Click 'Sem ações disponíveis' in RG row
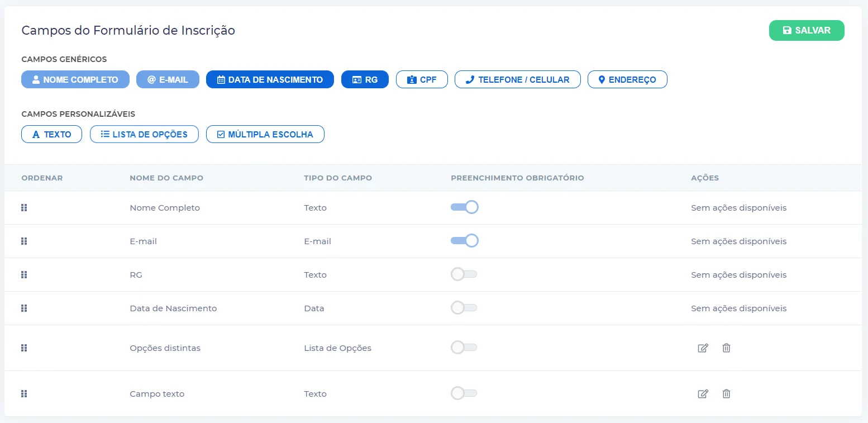868x423 pixels. (x=738, y=275)
